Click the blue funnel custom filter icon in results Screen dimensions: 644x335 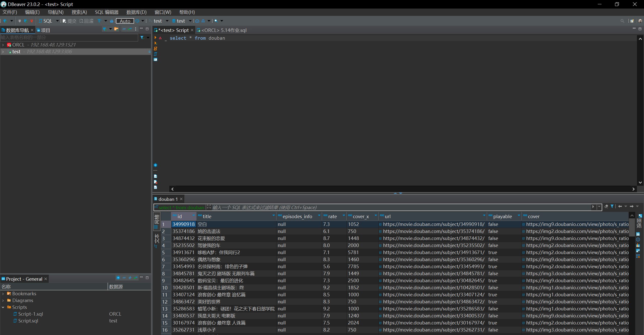click(612, 206)
